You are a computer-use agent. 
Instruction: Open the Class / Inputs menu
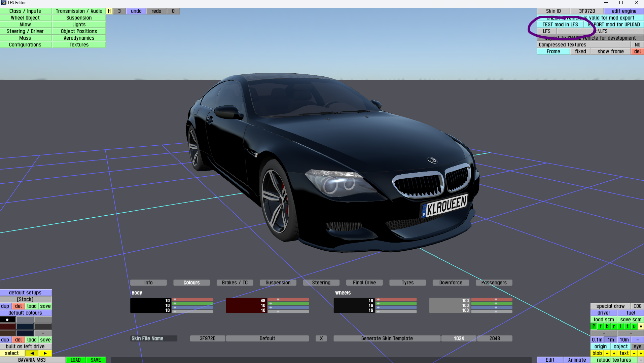coord(25,11)
